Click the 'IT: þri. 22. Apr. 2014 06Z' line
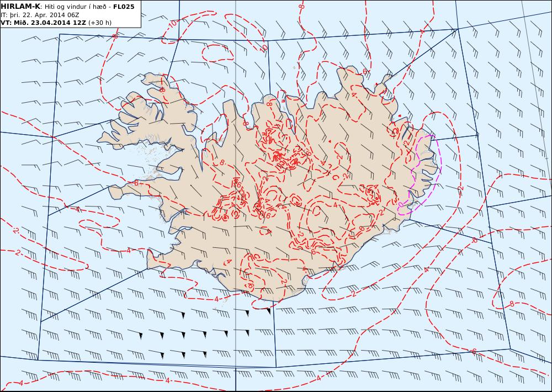552x392 pixels. click(40, 15)
